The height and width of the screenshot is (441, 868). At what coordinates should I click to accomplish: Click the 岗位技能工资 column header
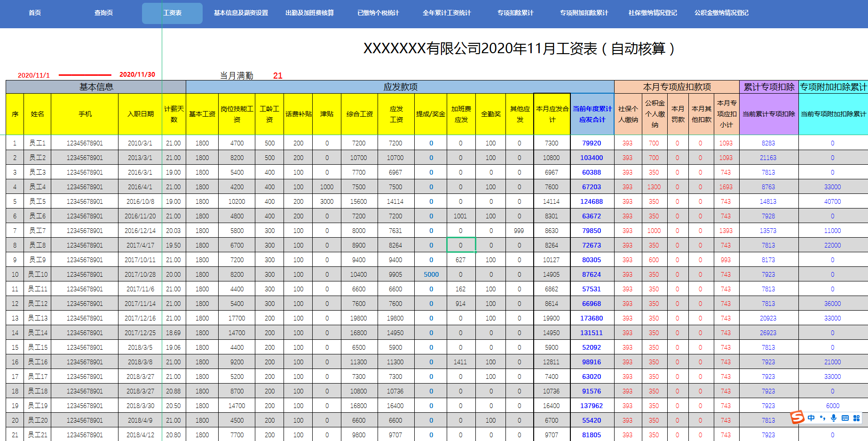pyautogui.click(x=237, y=114)
